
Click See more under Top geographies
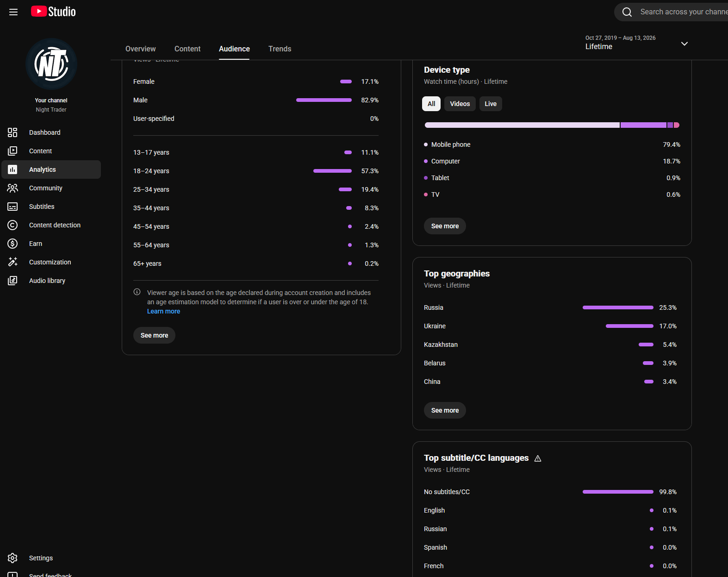click(x=445, y=410)
